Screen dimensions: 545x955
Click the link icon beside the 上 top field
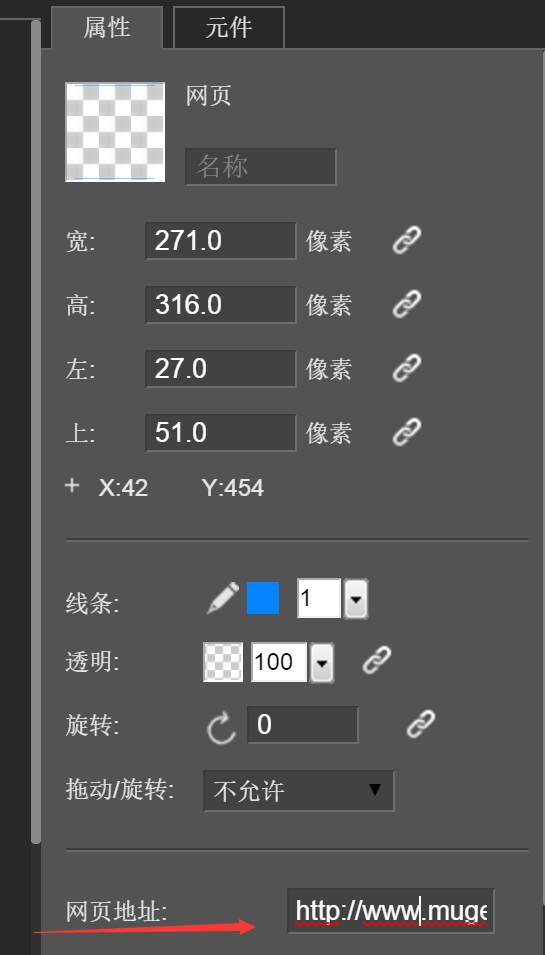(407, 432)
